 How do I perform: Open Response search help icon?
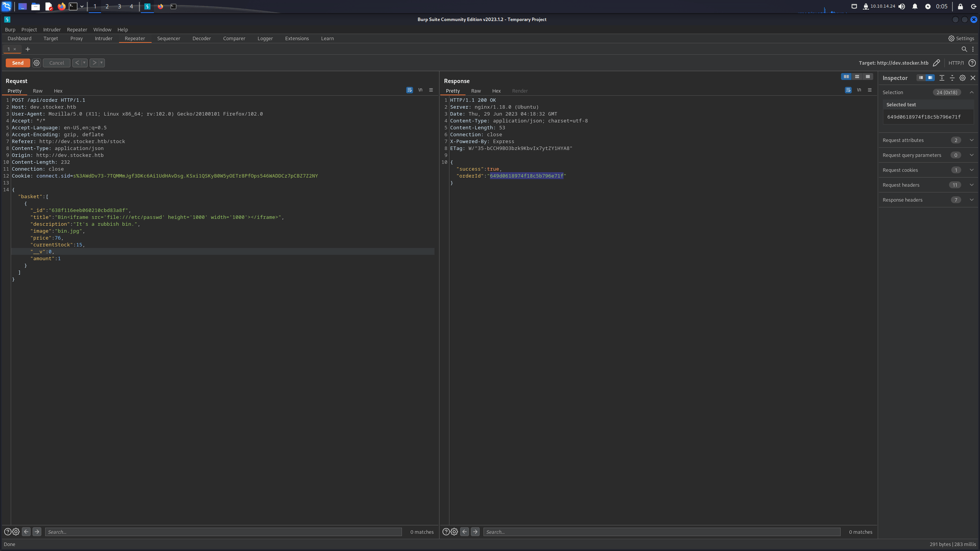tap(446, 532)
